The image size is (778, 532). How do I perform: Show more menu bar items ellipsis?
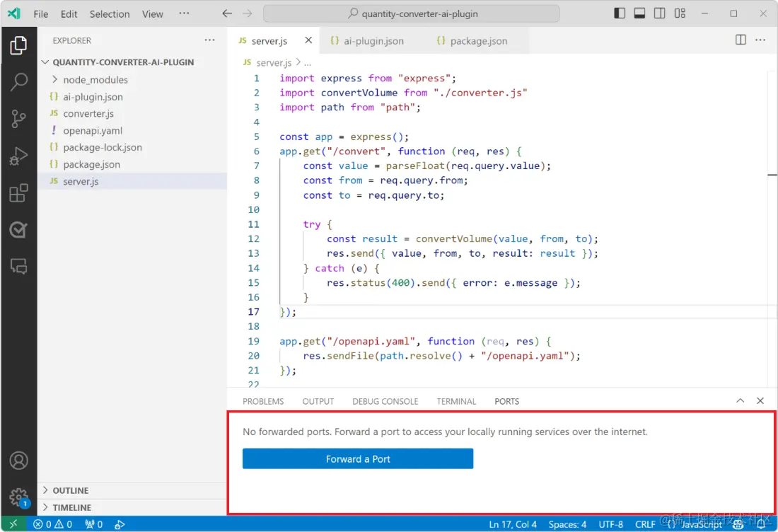pos(184,13)
